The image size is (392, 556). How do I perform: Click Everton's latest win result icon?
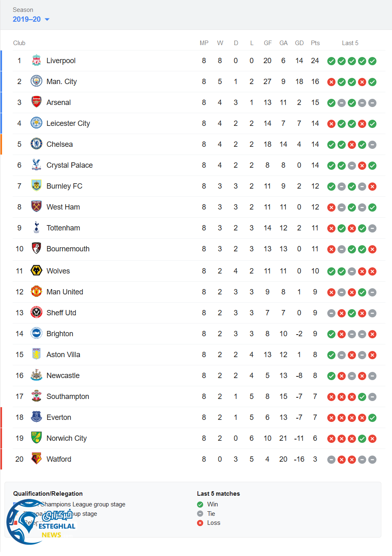pyautogui.click(x=372, y=418)
